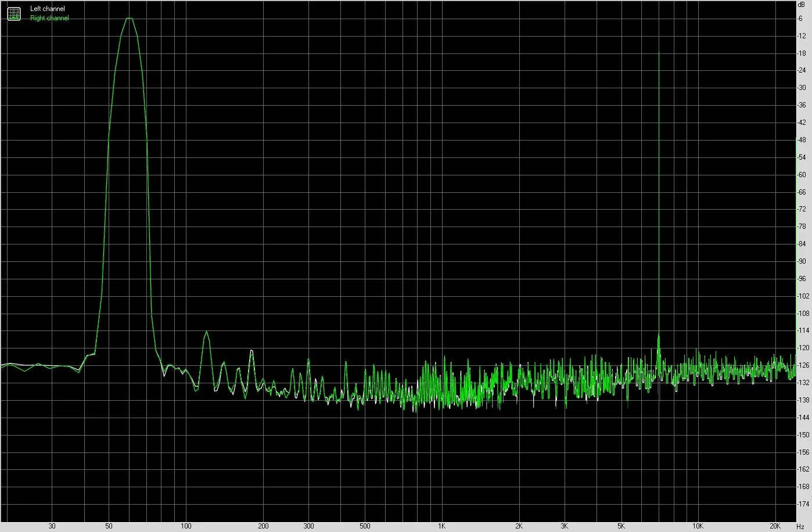Click the -120 value on dB axis
Image resolution: width=812 pixels, height=532 pixels.
pyautogui.click(x=803, y=348)
